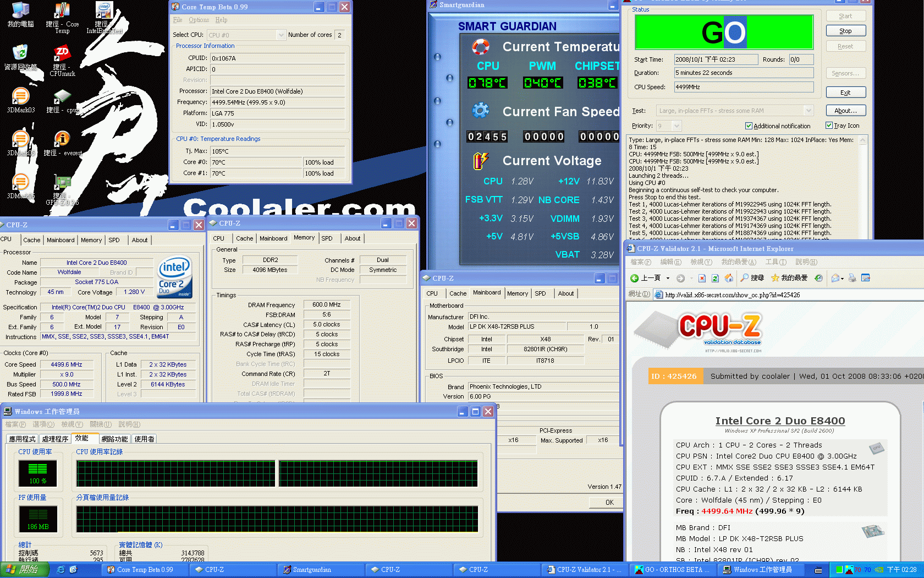Switch to Cache tab in left CPU-Z window
The width and height of the screenshot is (924, 578).
click(x=31, y=240)
